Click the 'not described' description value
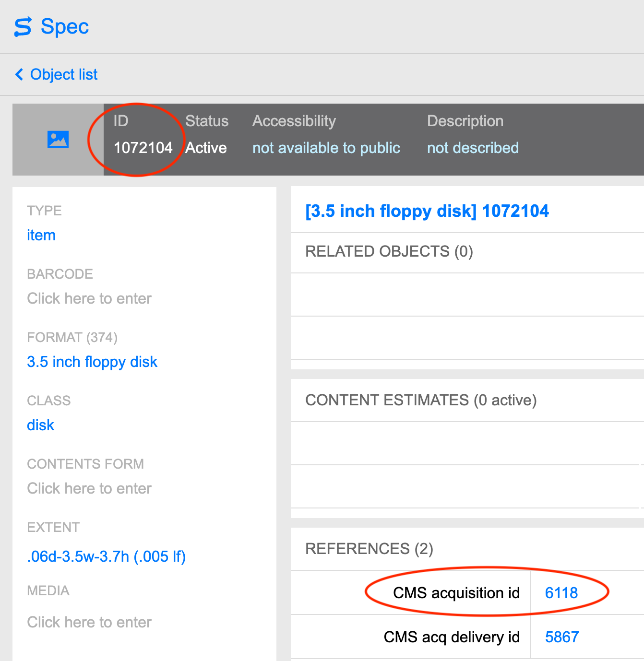 click(473, 148)
